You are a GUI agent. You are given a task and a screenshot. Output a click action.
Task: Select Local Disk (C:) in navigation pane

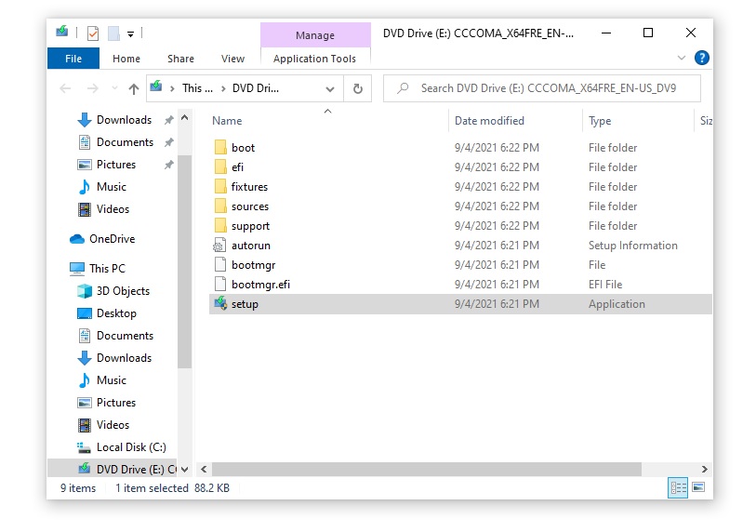coord(122,447)
